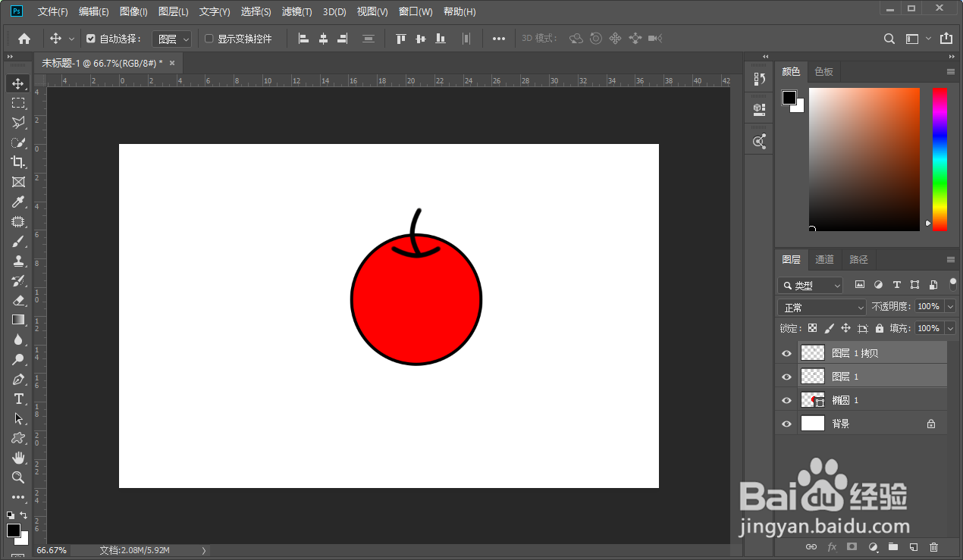Image resolution: width=963 pixels, height=560 pixels.
Task: Select the Healing Brush tool
Action: 18,221
